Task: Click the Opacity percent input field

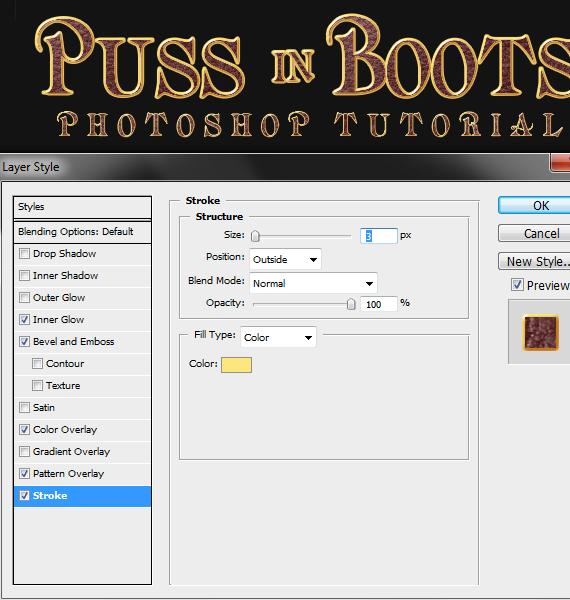Action: tap(378, 304)
